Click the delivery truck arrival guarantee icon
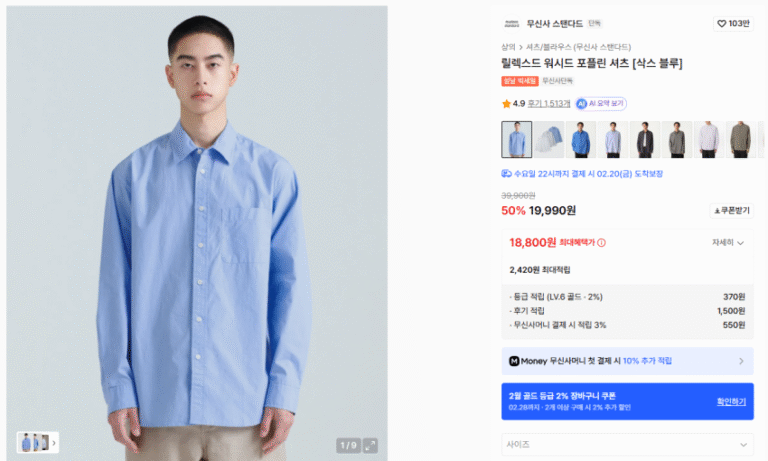 click(506, 173)
